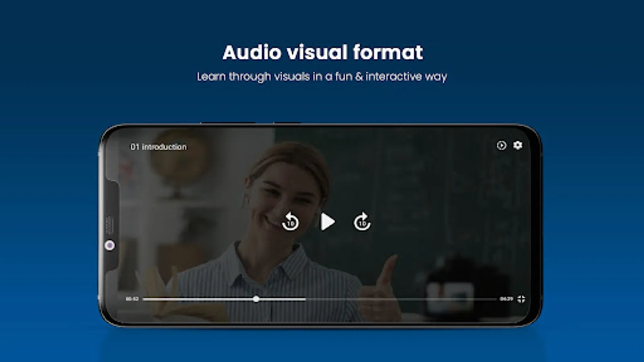644x362 pixels.
Task: Click the '01 Introduction' video title
Action: (x=158, y=147)
